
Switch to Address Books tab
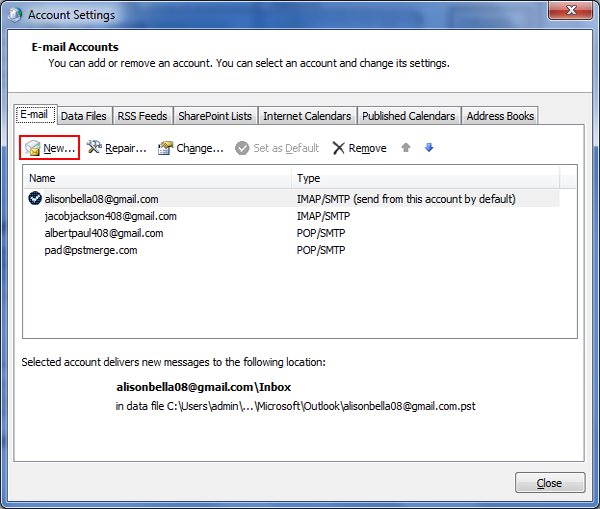point(500,116)
